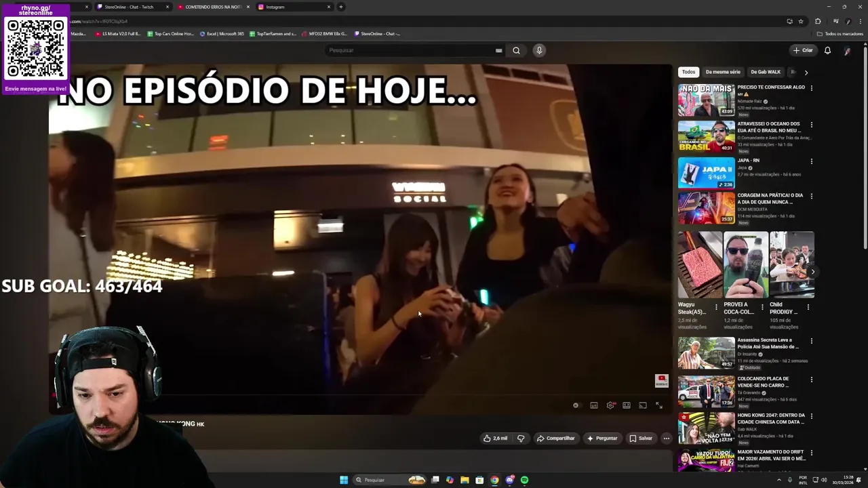Open the Wagyu Steak(A5) short
This screenshot has height=488, width=868.
click(x=700, y=265)
